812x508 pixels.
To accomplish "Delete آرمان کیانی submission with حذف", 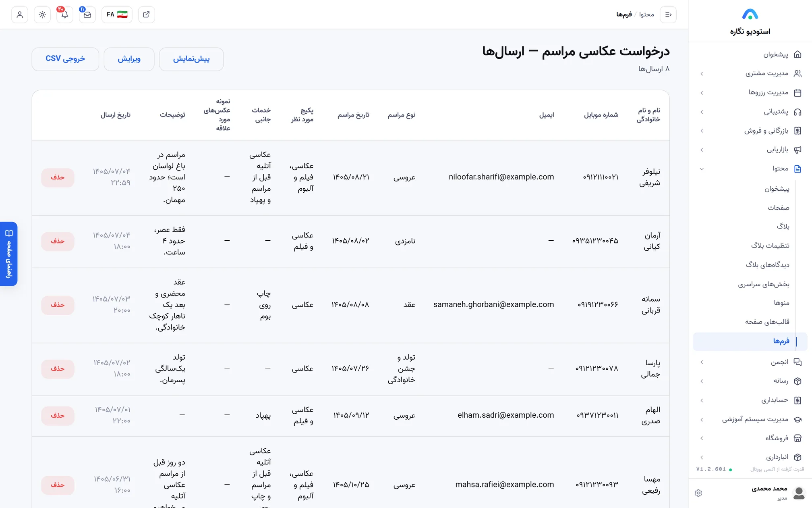I will click(x=58, y=241).
